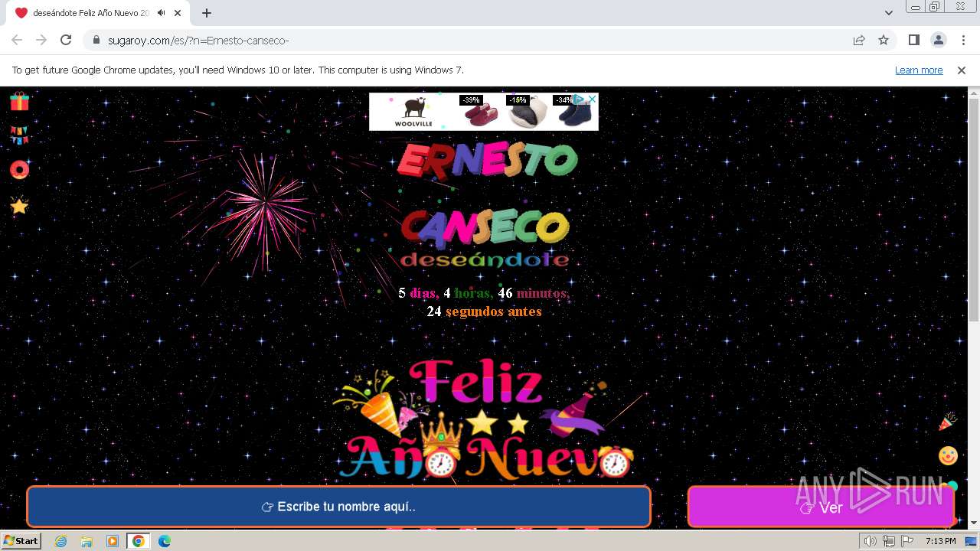The image size is (980, 551).
Task: Open Chrome three-dot menu
Action: (962, 40)
